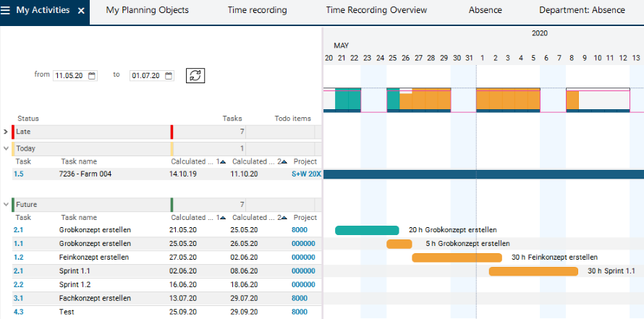Select the teal 20 h Grobkonzept erstellen bar
This screenshot has height=319, width=644.
click(366, 230)
